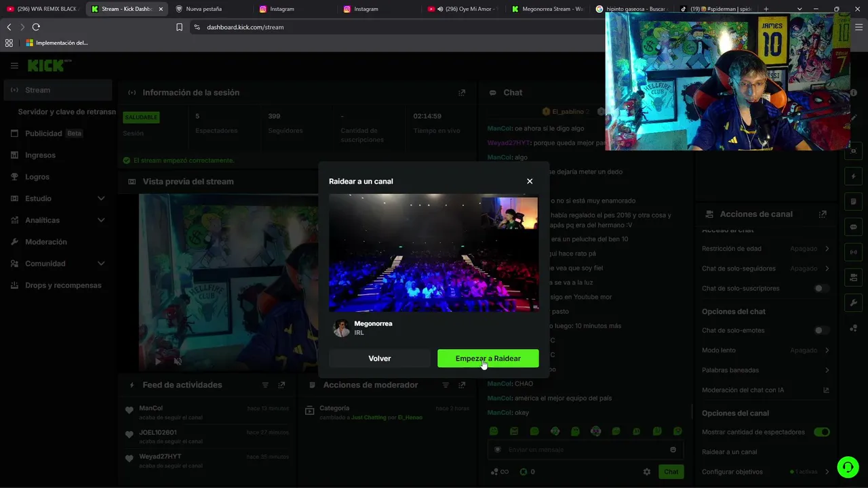Viewport: 868px width, 488px height.
Task: Click the Volver button
Action: pyautogui.click(x=380, y=359)
